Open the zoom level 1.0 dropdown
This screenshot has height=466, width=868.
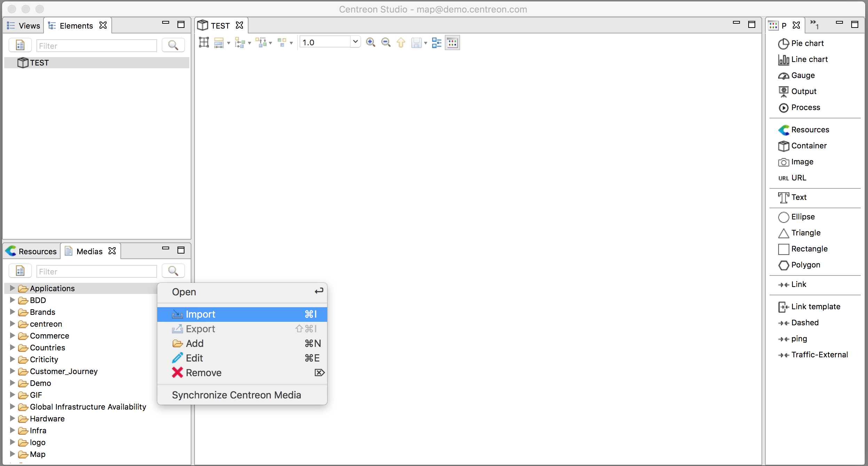pos(355,42)
